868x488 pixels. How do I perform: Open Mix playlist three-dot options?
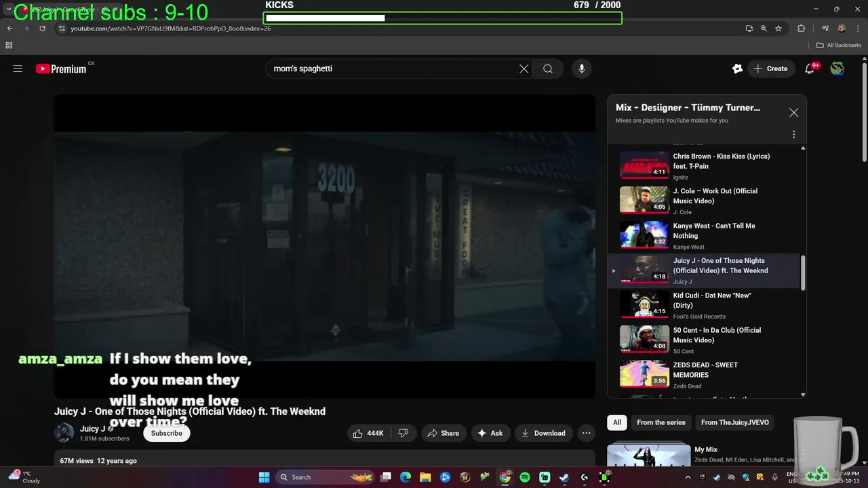[793, 134]
